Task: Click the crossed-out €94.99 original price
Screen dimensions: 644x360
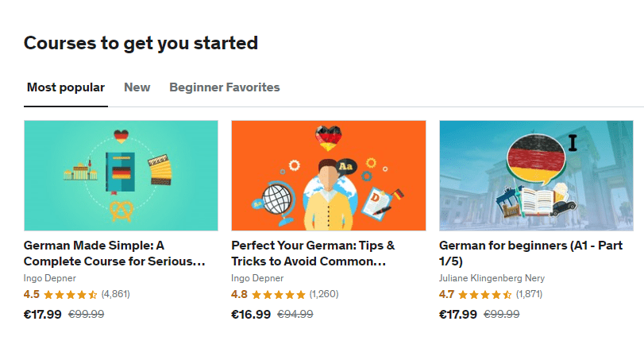Action: pyautogui.click(x=295, y=314)
